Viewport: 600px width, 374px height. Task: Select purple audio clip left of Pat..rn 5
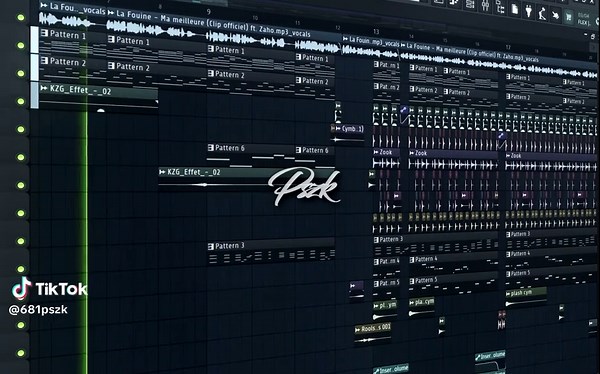tap(357, 291)
